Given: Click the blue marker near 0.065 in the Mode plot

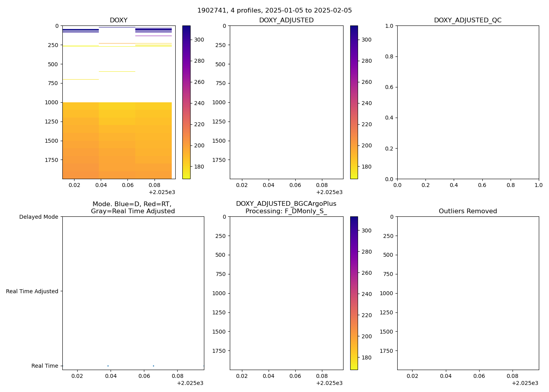Looking at the screenshot, I should click(x=153, y=366).
